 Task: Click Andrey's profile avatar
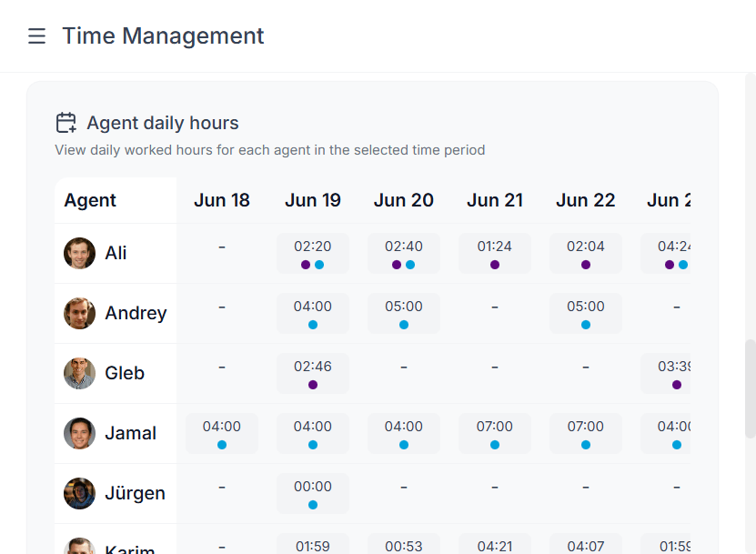pos(80,313)
